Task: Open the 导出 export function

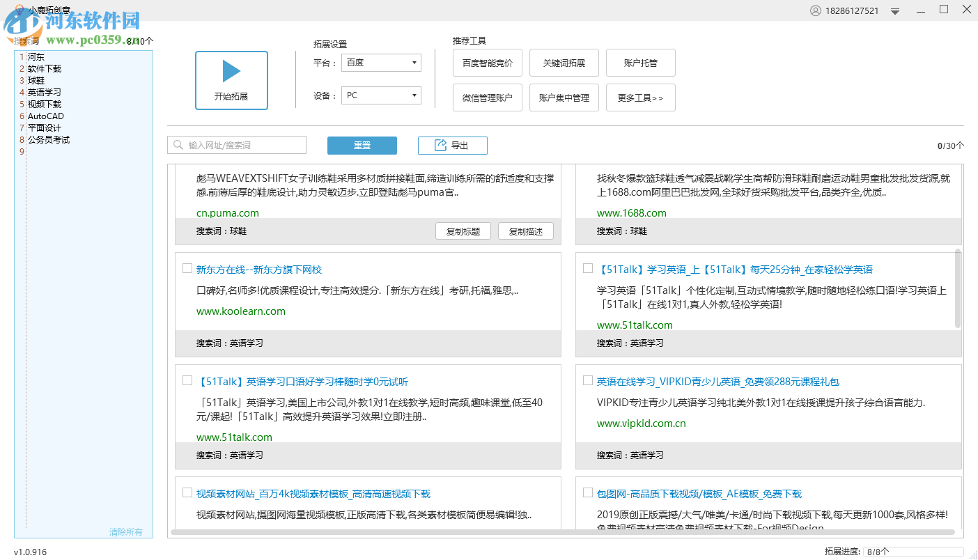Action: coord(452,145)
